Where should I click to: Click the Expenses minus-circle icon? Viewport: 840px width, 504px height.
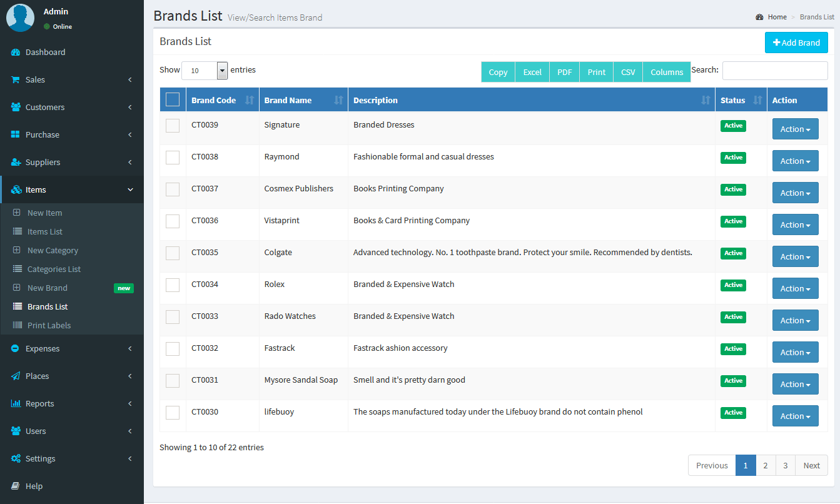tap(16, 349)
